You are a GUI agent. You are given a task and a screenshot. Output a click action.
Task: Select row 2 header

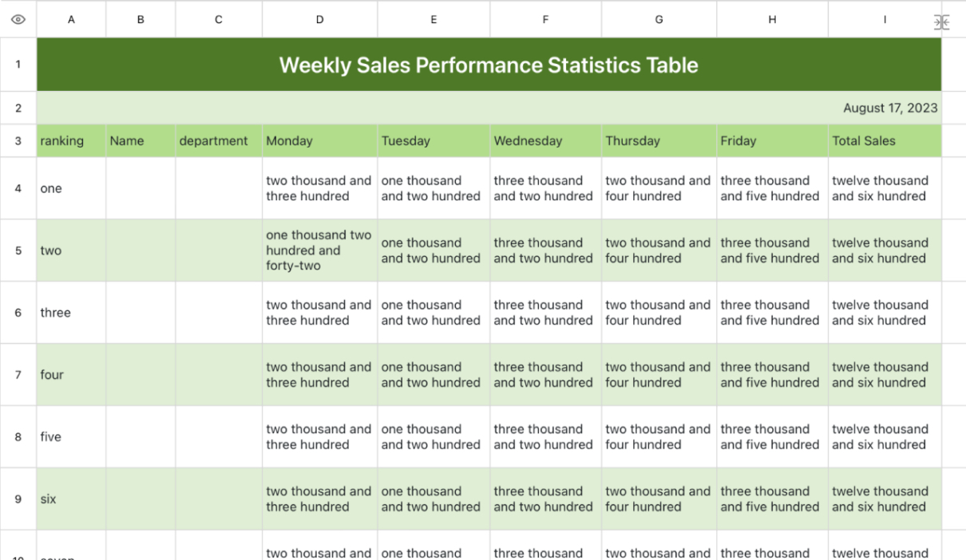tap(18, 108)
